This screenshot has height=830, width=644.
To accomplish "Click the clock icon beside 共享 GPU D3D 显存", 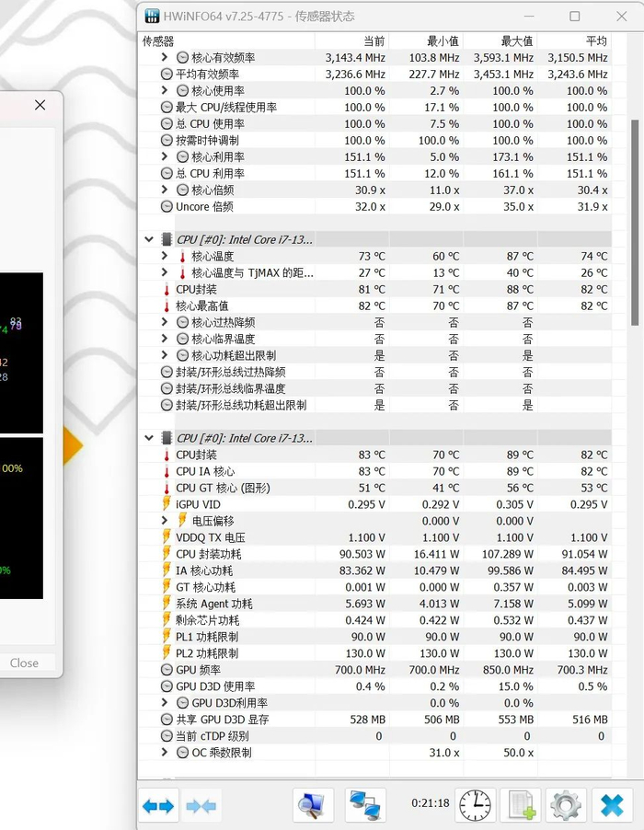I will pyautogui.click(x=167, y=720).
